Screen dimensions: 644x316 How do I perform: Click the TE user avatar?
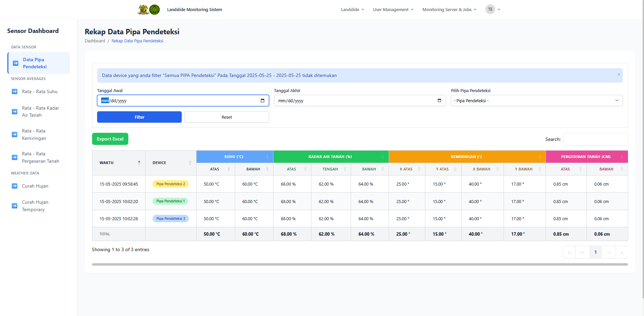[490, 9]
